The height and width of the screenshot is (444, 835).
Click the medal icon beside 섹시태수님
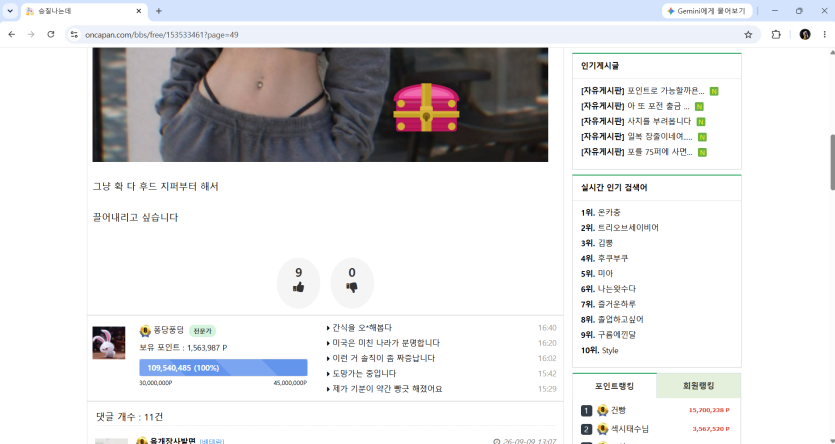click(x=602, y=429)
